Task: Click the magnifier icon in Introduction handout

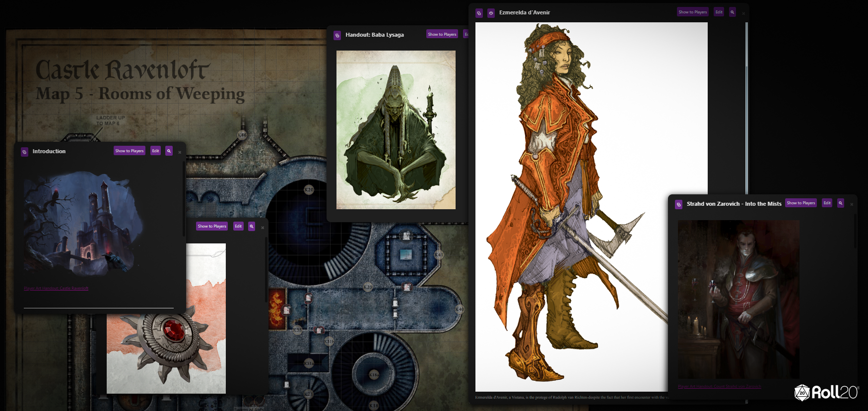Action: (169, 151)
